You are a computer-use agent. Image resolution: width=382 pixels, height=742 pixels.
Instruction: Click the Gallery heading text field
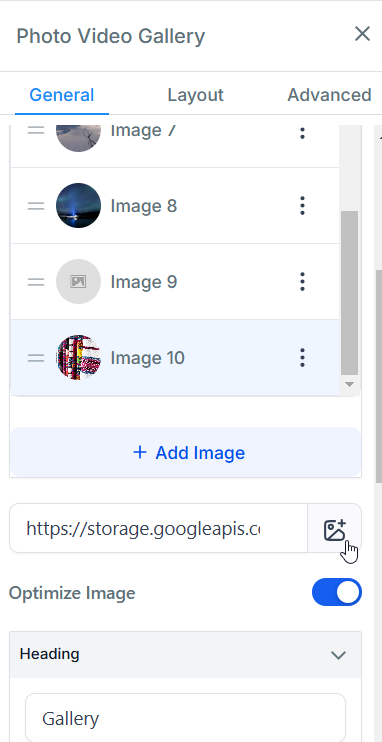click(x=186, y=718)
